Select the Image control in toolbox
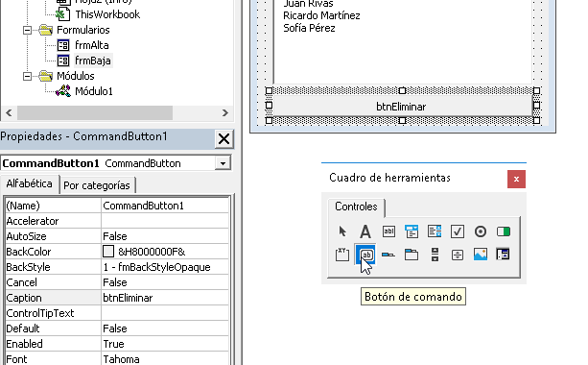588x365 pixels. (x=481, y=255)
